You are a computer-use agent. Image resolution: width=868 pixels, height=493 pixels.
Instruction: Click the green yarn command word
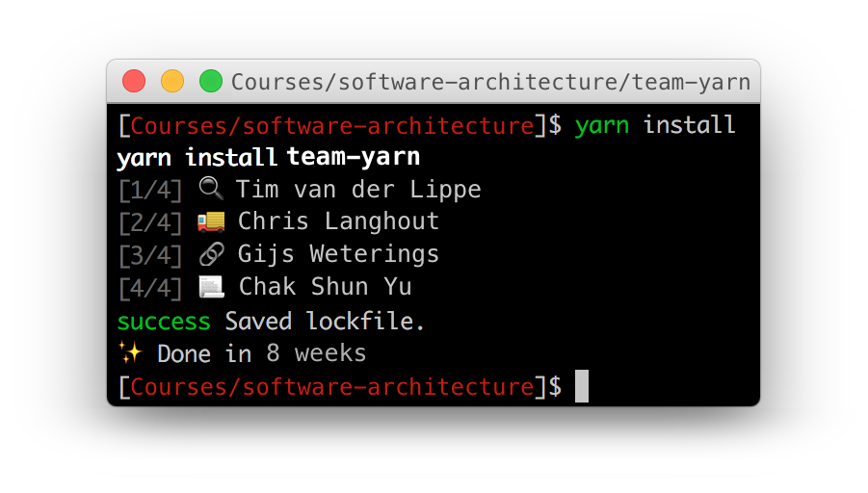pyautogui.click(x=602, y=125)
